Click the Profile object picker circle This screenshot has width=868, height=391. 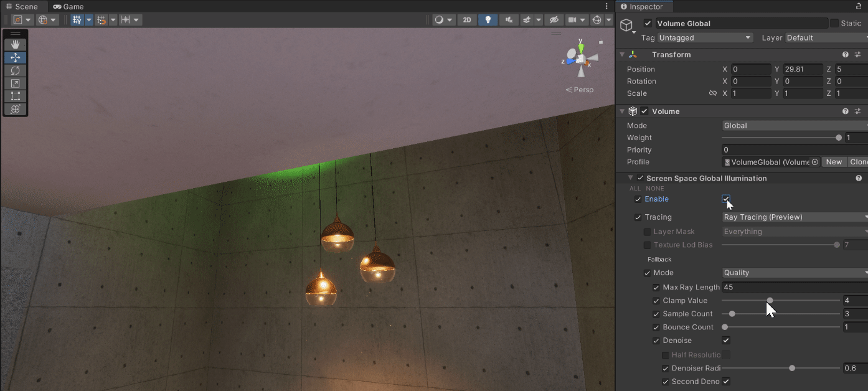pyautogui.click(x=814, y=162)
